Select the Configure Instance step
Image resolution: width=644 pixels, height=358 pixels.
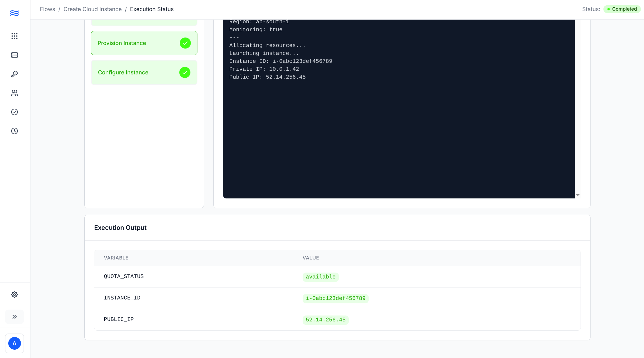pyautogui.click(x=123, y=72)
